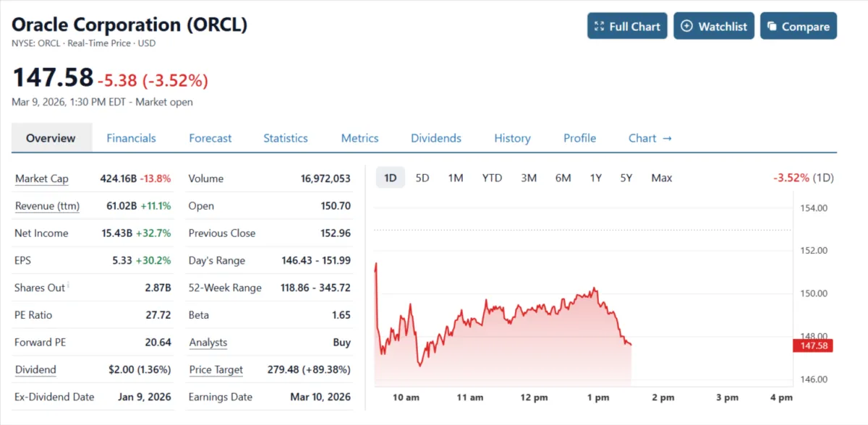This screenshot has height=425, width=868.
Task: Open the Forecast tab
Action: (210, 138)
